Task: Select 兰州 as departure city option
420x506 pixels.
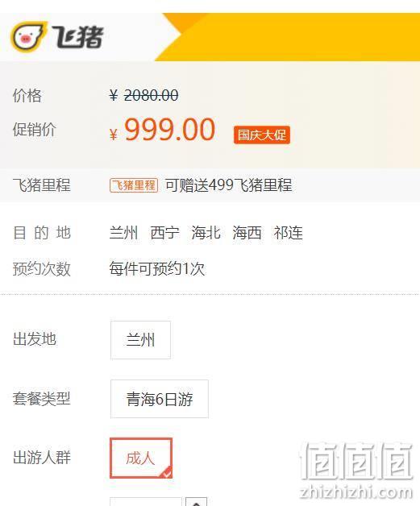Action: (140, 340)
